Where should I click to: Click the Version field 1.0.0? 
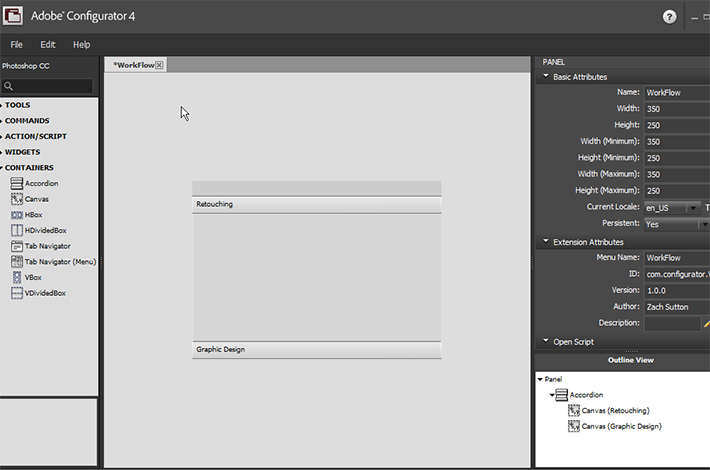coord(677,291)
